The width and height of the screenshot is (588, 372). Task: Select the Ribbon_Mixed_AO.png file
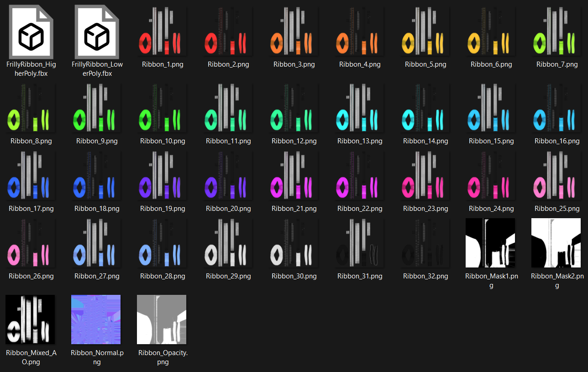point(30,320)
